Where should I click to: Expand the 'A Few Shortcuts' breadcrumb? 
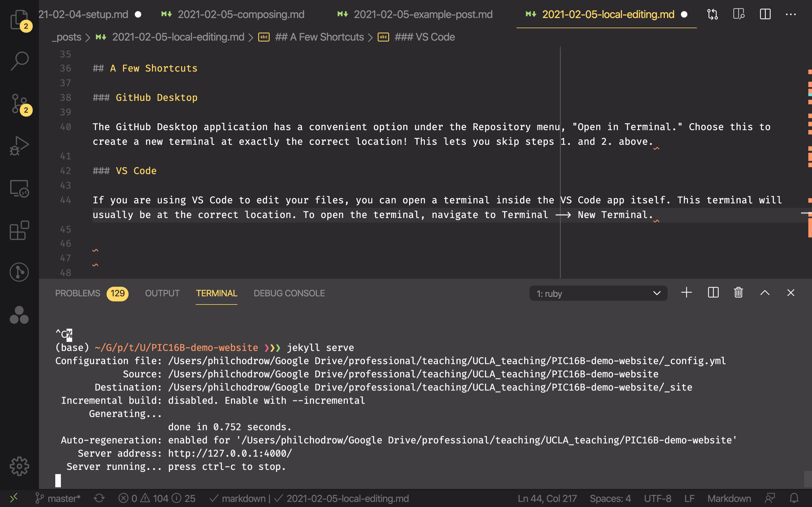pos(319,37)
